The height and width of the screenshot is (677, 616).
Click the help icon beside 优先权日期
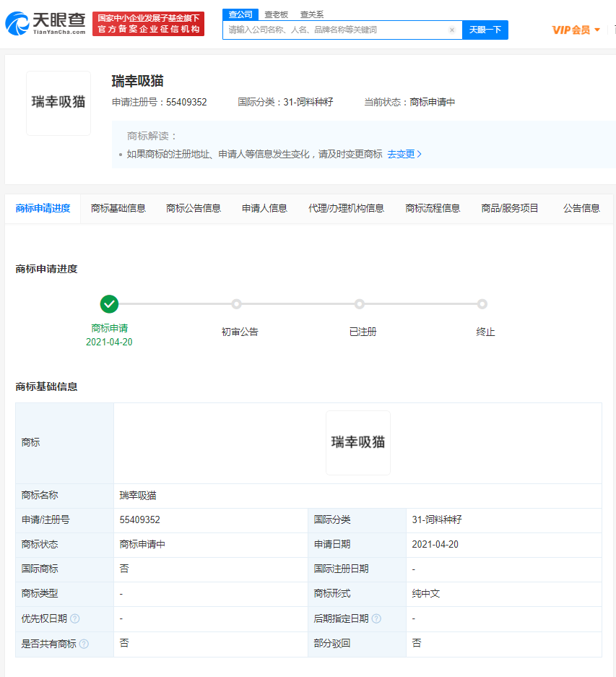click(x=75, y=618)
